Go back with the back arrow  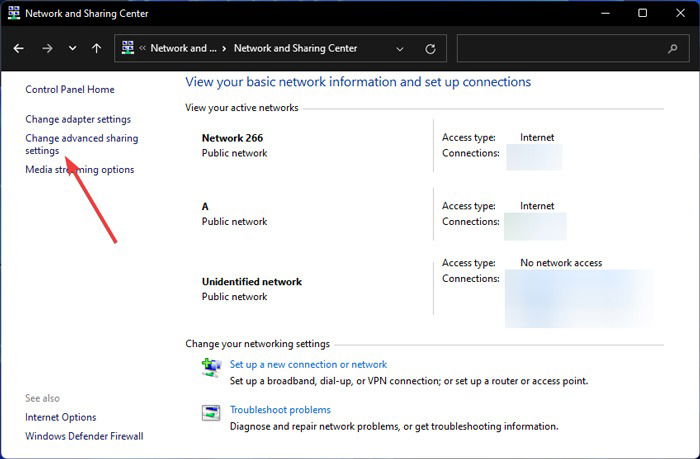[x=18, y=48]
